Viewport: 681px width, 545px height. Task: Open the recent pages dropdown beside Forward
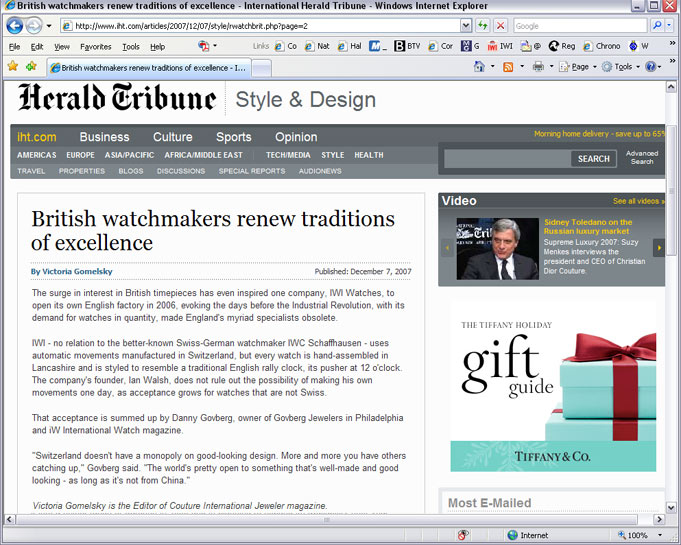pyautogui.click(x=49, y=26)
